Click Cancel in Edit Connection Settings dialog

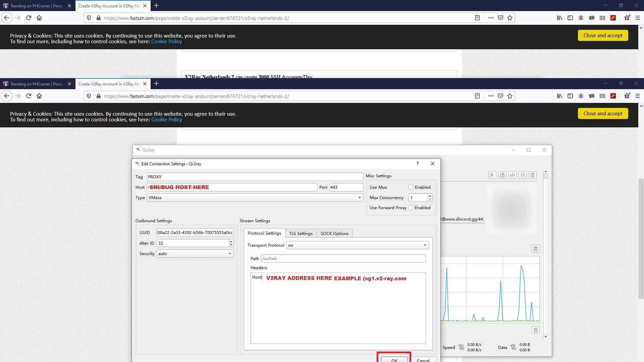point(423,360)
